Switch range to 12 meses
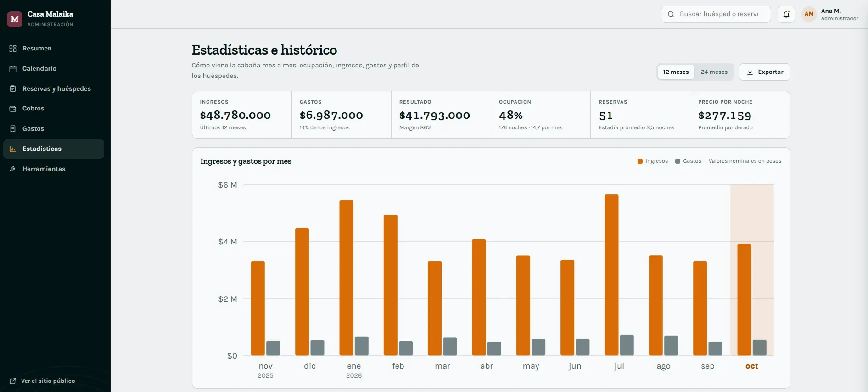The height and width of the screenshot is (392, 868). click(676, 72)
